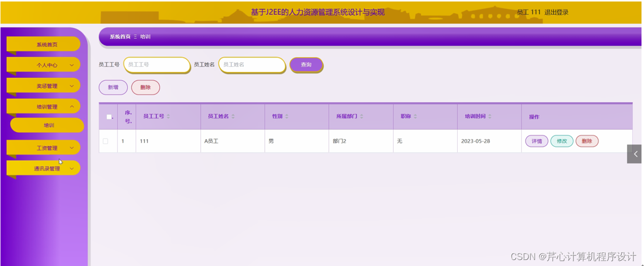The height and width of the screenshot is (266, 644).
Task: Focus the 员工姓名 input field
Action: point(252,64)
